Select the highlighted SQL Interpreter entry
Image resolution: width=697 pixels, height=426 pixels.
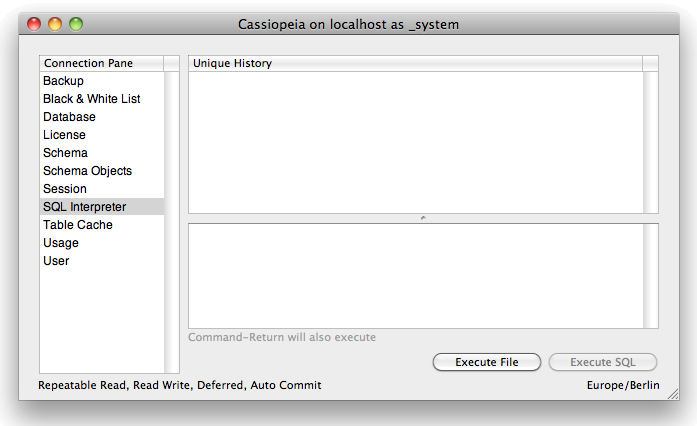(102, 207)
